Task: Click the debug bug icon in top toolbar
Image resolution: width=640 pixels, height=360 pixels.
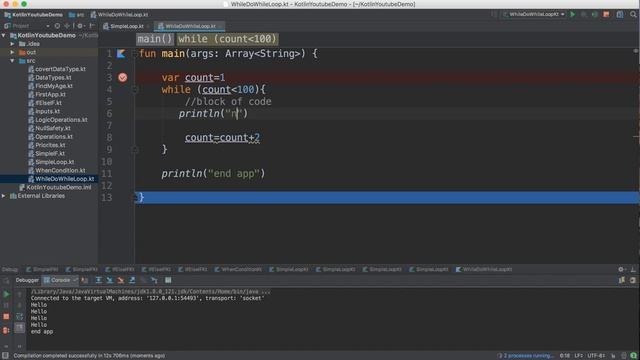Action: pos(584,14)
